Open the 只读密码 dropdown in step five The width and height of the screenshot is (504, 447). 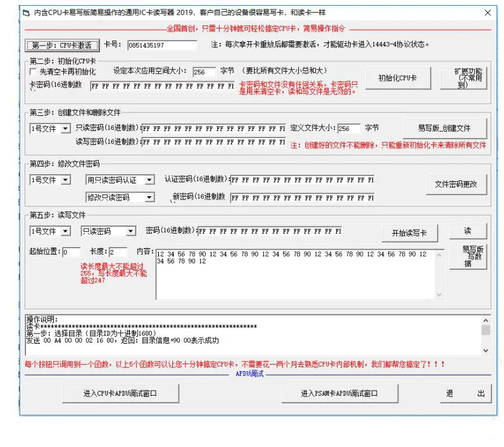tap(130, 231)
